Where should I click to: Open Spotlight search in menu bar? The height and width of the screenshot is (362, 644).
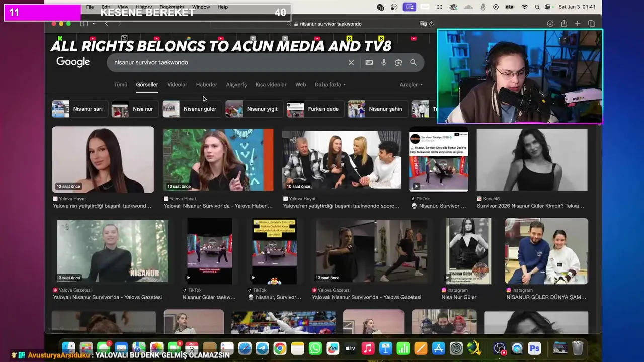click(537, 7)
